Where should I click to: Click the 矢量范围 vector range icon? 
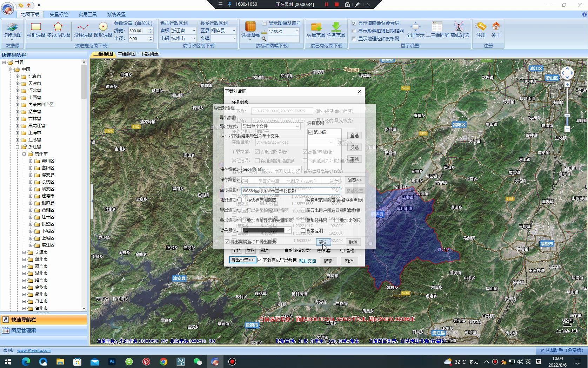click(316, 30)
